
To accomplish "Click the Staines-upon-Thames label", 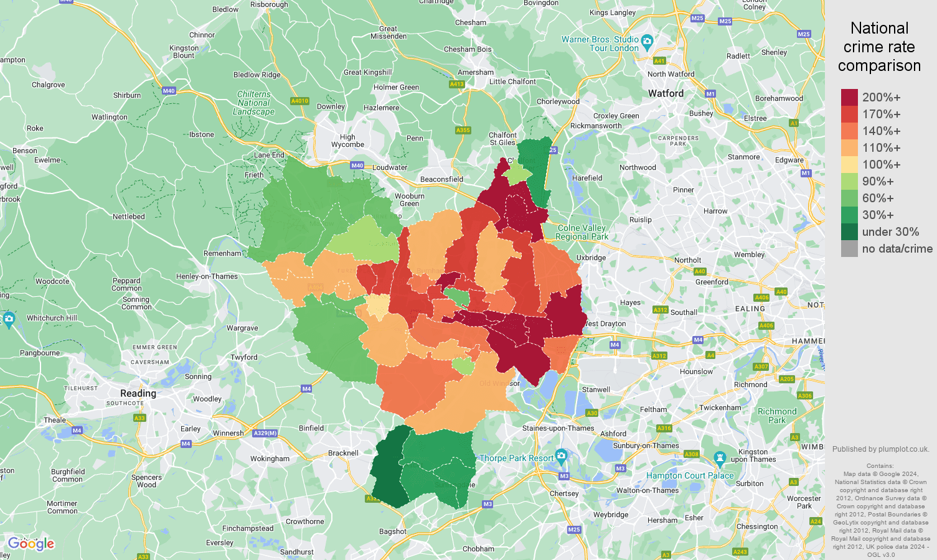I will 558,428.
